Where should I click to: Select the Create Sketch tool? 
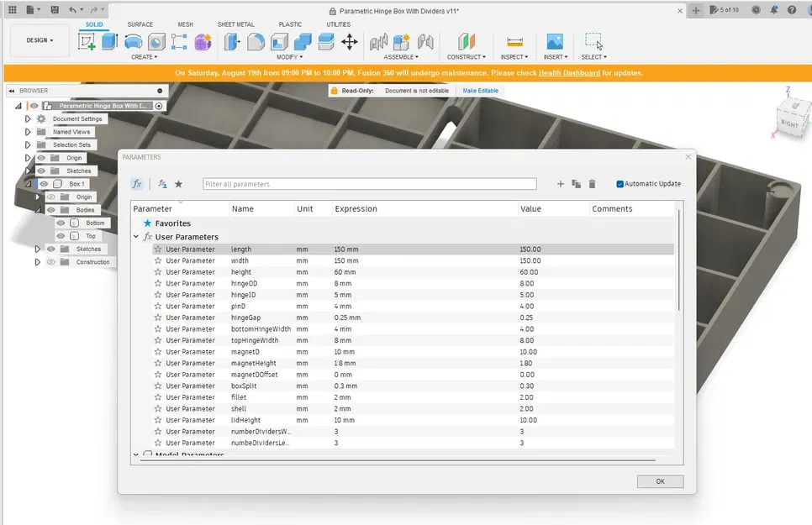(87, 41)
